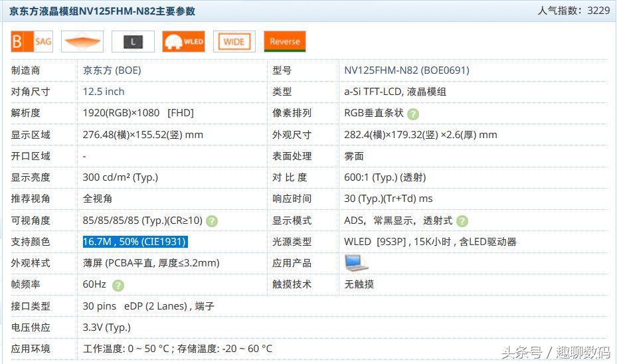Click pixel arrangement value RGB垂直条状

coord(374,113)
